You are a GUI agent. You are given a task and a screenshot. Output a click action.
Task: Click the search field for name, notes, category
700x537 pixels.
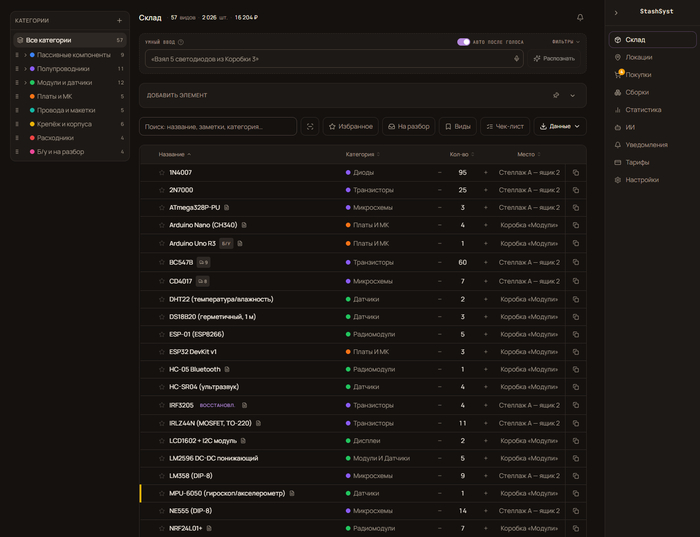point(218,126)
